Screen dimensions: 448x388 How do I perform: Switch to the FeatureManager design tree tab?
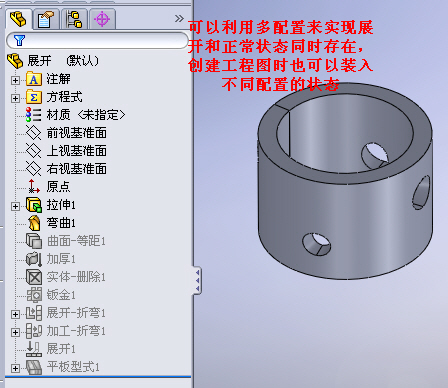point(18,19)
